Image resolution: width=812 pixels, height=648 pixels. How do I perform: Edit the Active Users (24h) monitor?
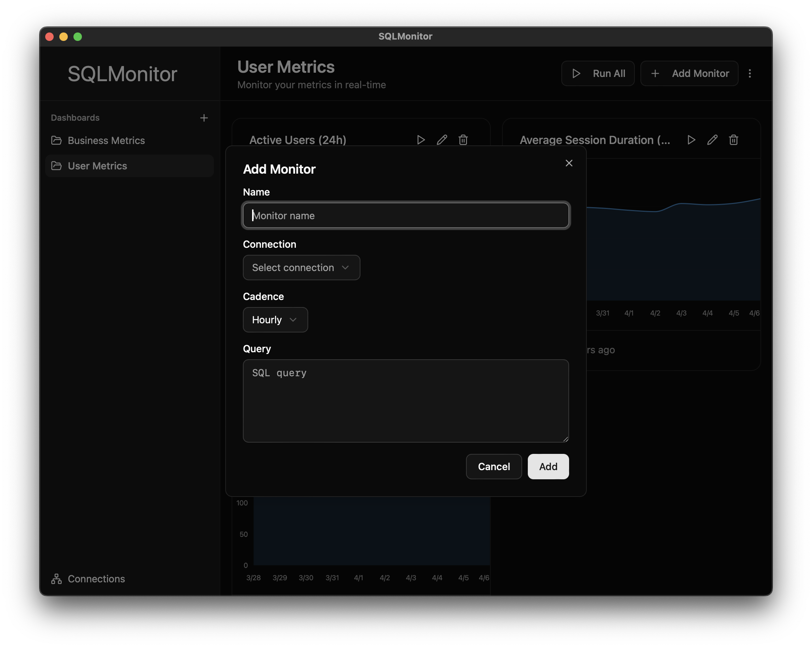[x=442, y=140]
